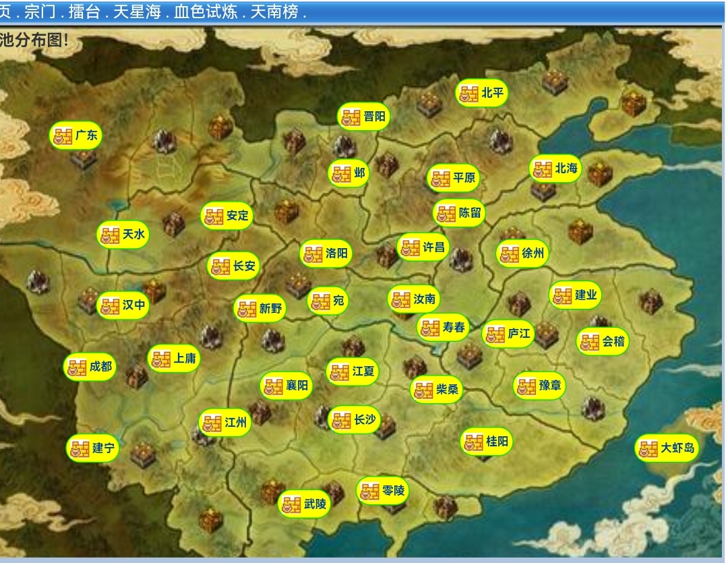Click the city wall icon beside 洛阳
Screen dimensions: 728x563
(313, 254)
